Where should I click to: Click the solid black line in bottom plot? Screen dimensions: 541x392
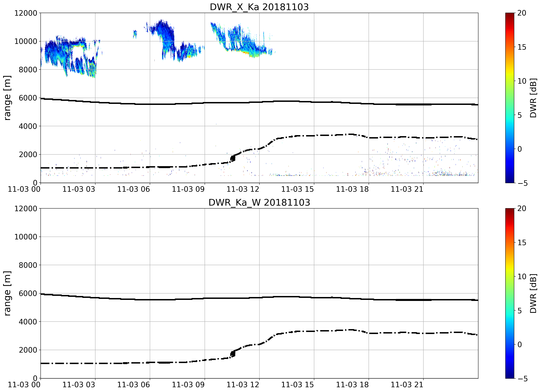(259, 298)
